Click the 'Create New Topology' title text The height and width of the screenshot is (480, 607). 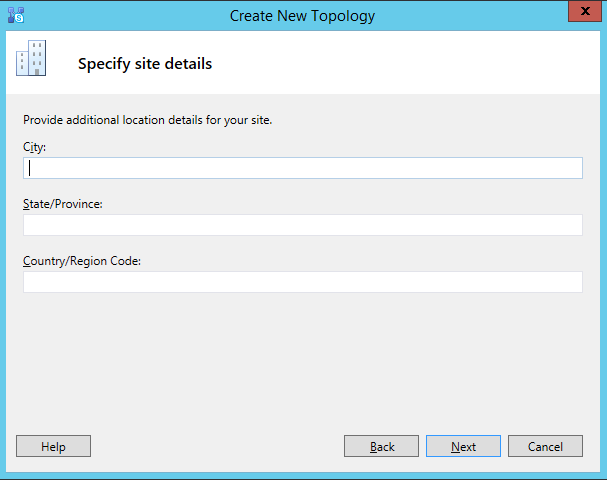302,15
